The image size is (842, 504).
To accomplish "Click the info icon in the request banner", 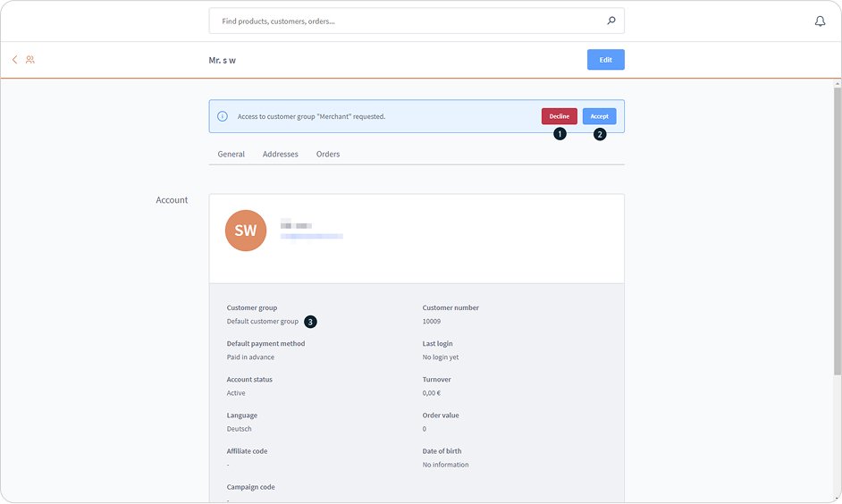I will tap(223, 116).
